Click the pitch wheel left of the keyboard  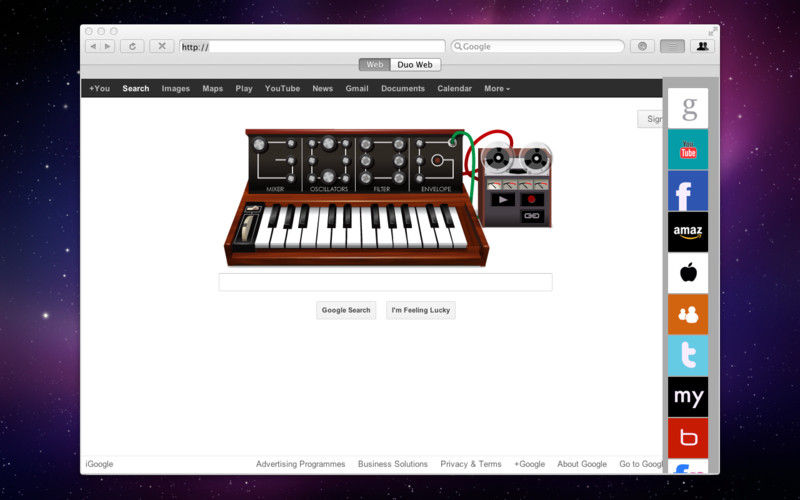[x=247, y=228]
